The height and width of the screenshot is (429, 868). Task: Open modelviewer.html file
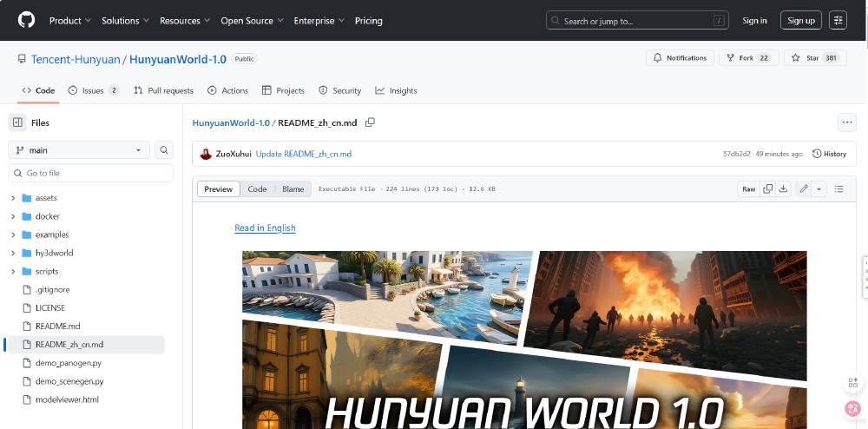point(67,399)
